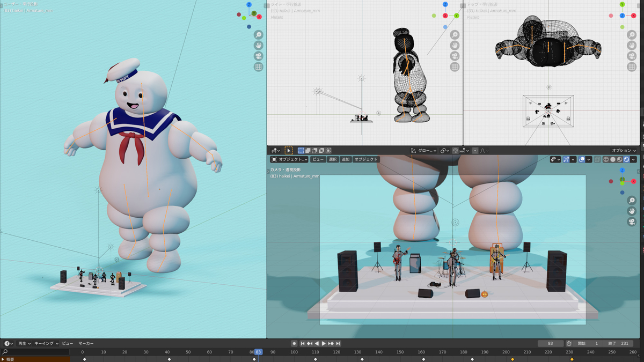The width and height of the screenshot is (644, 362).
Task: Open shading options dropdown arrow
Action: (633, 159)
